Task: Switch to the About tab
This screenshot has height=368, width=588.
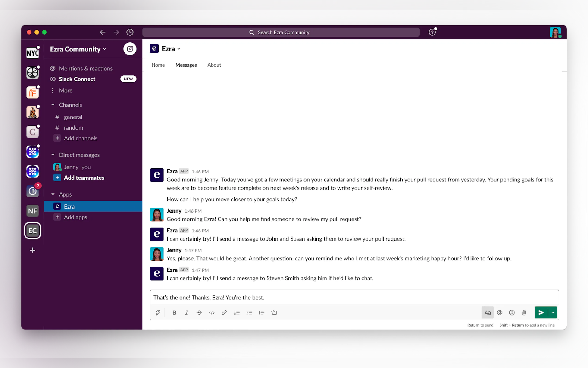Action: (214, 65)
